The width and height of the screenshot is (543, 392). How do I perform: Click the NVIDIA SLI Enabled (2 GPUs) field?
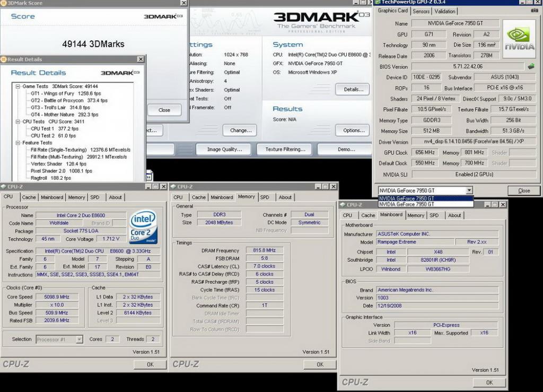pyautogui.click(x=474, y=174)
